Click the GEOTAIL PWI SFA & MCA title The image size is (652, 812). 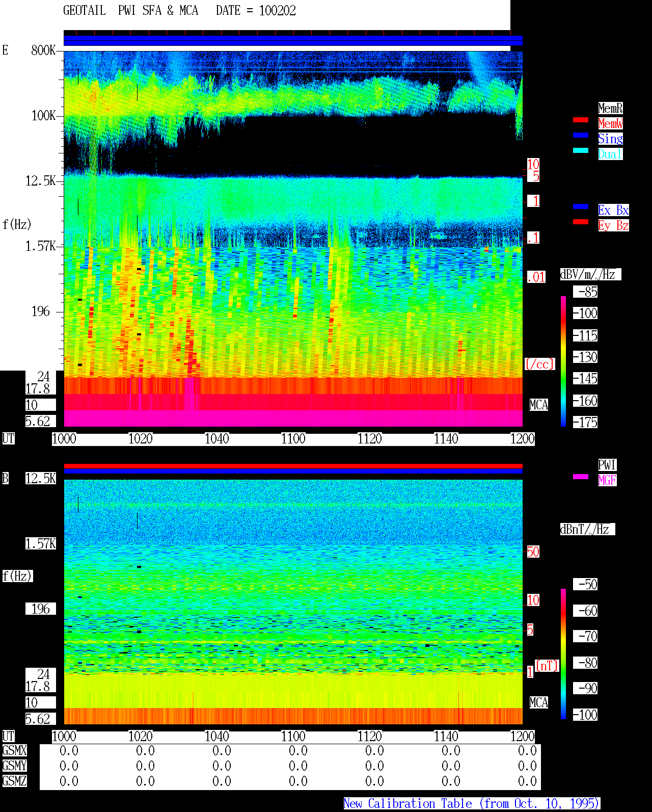[x=130, y=11]
